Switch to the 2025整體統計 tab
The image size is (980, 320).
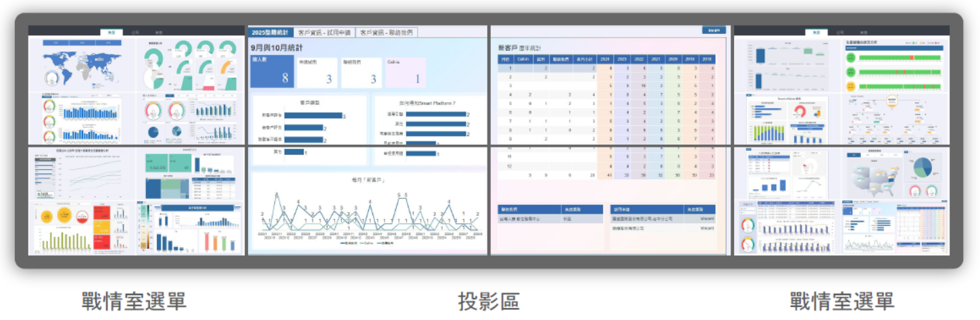tap(270, 32)
